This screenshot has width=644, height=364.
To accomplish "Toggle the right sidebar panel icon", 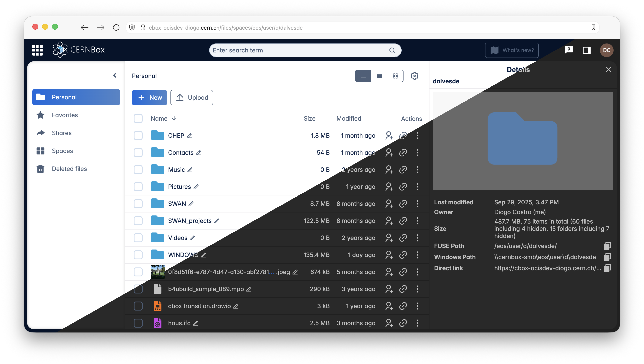I will [x=587, y=50].
